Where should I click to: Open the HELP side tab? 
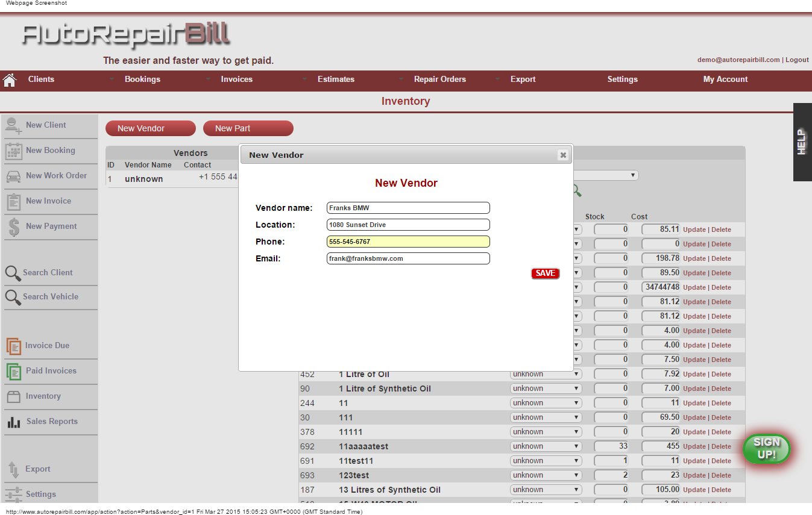pos(802,142)
